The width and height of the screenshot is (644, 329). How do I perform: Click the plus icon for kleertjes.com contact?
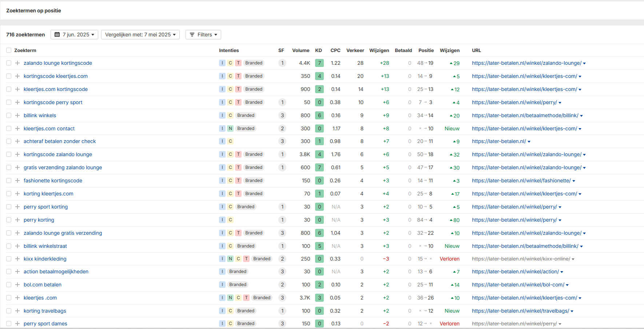click(17, 128)
